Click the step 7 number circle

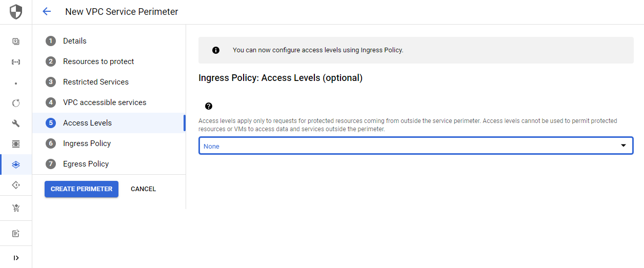tap(50, 164)
